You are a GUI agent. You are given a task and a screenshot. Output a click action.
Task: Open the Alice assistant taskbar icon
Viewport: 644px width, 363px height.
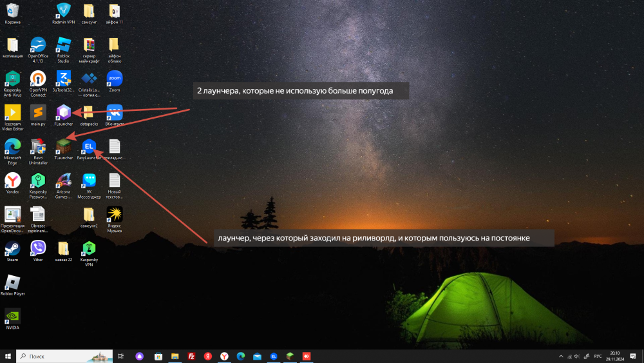coord(140,356)
